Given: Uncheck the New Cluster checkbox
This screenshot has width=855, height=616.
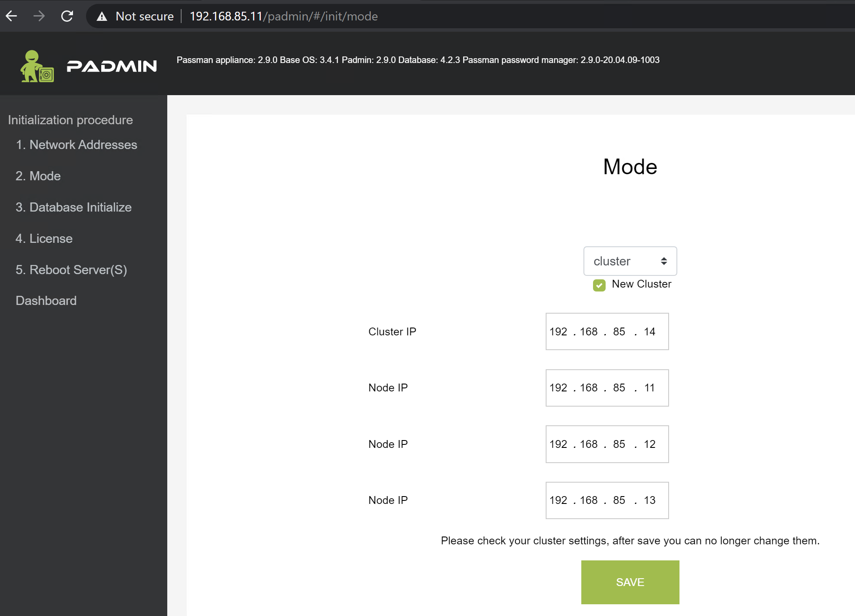Looking at the screenshot, I should pos(599,285).
